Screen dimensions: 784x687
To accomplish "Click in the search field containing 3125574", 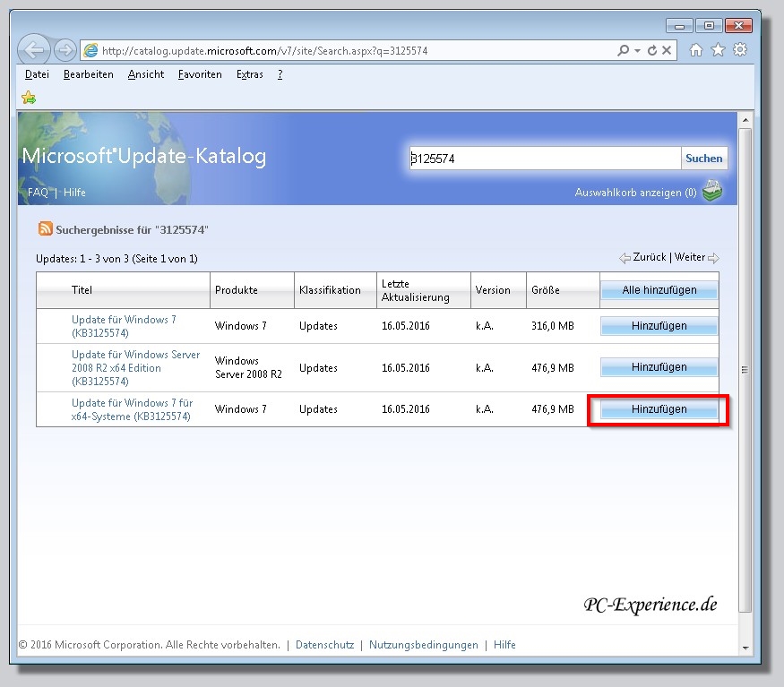I will coord(544,159).
